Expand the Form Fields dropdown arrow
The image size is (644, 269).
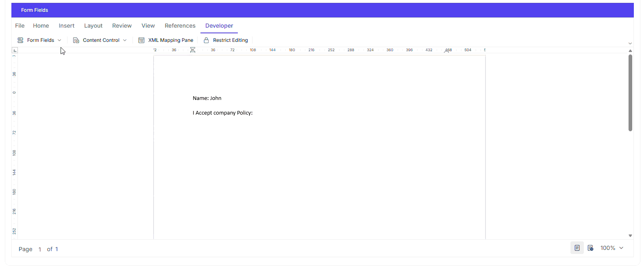(59, 40)
